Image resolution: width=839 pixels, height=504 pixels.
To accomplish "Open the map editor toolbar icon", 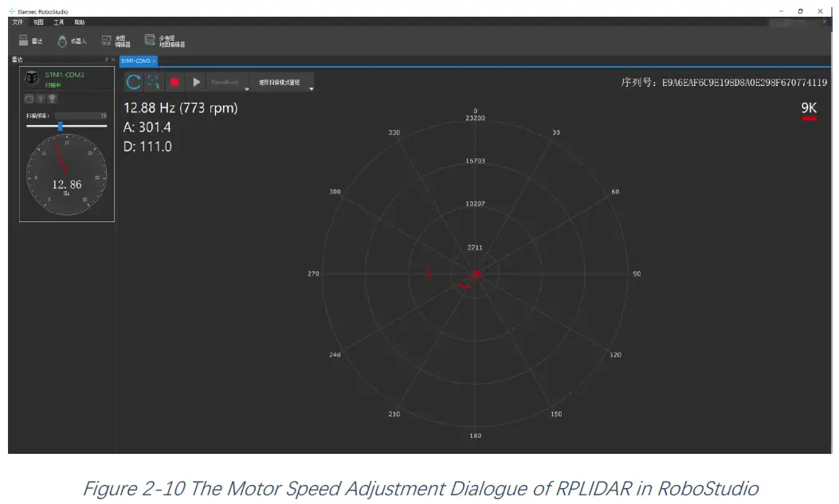I will click(x=116, y=41).
